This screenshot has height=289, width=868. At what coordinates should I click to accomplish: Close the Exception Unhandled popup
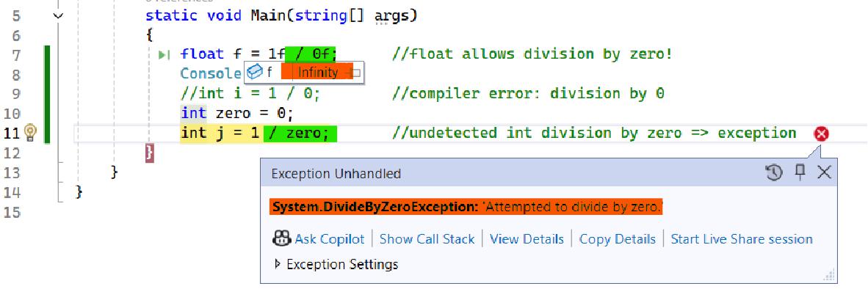[824, 172]
